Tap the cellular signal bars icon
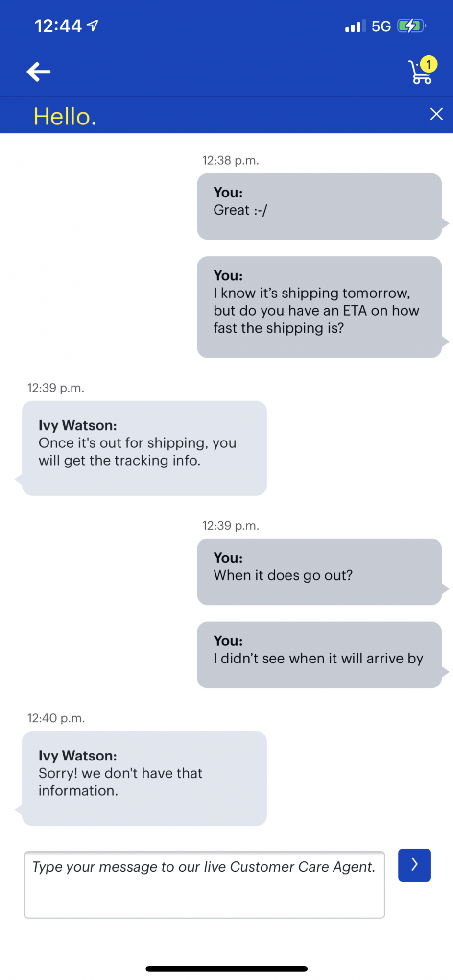Image resolution: width=453 pixels, height=980 pixels. (355, 26)
